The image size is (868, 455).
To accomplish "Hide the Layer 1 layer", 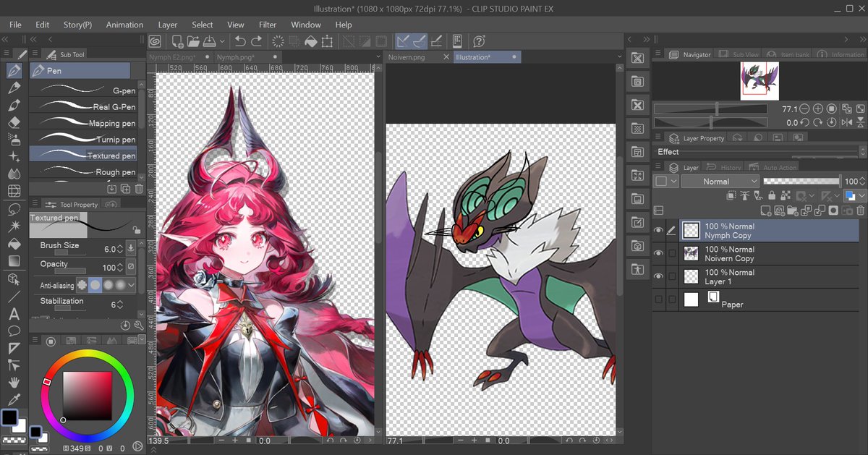I will point(658,277).
